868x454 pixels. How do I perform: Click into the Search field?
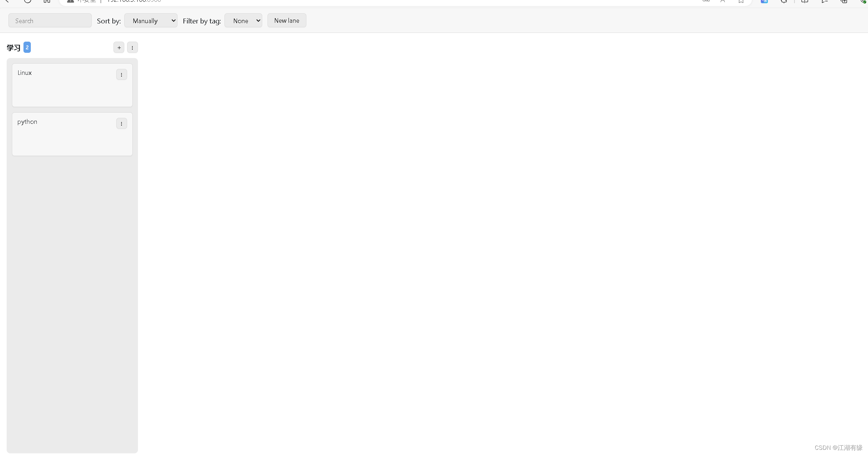[50, 21]
